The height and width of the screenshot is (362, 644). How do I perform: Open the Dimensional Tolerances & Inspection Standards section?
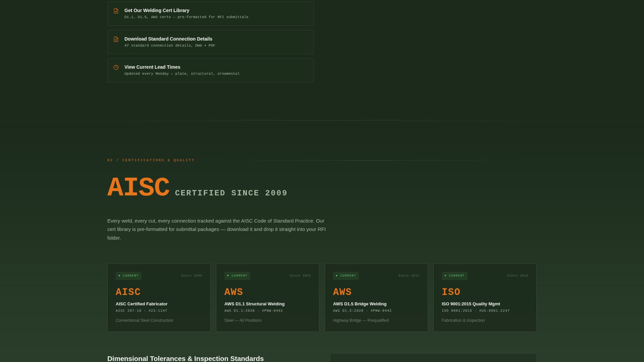(185, 358)
